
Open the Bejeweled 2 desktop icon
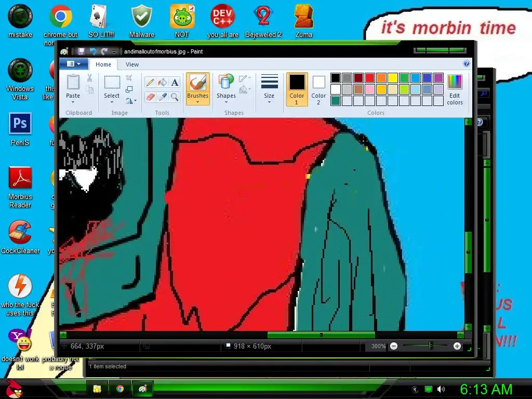click(x=263, y=21)
